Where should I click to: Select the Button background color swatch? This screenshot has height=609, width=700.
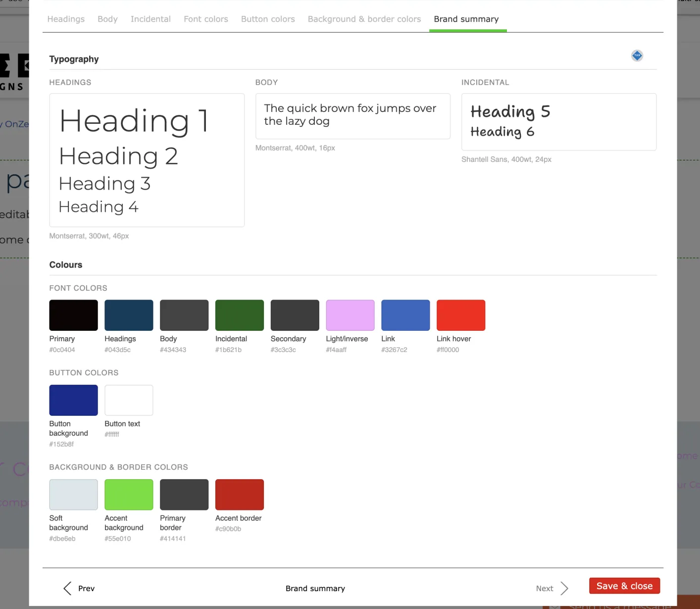[73, 400]
